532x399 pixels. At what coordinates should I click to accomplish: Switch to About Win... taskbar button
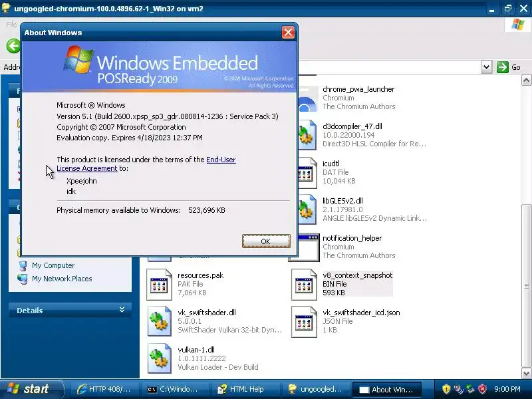(387, 390)
